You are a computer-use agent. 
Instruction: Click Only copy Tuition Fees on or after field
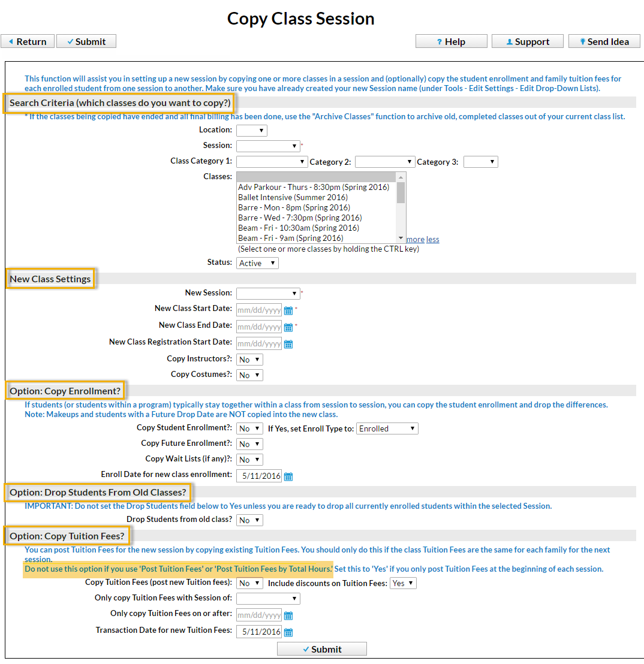(259, 615)
